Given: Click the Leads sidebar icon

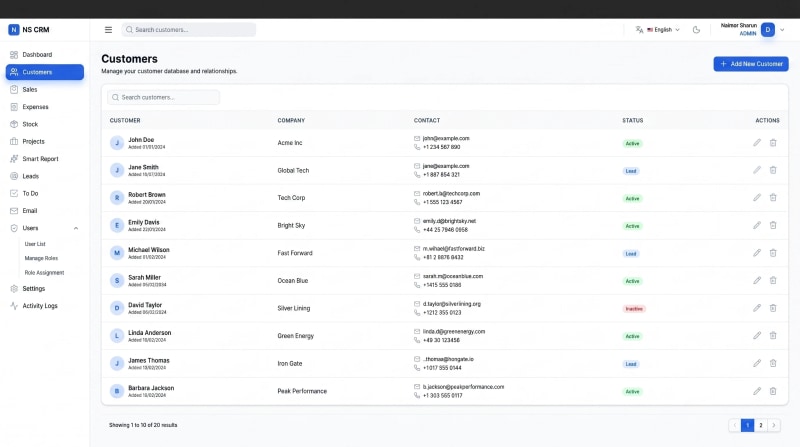Looking at the screenshot, I should pyautogui.click(x=14, y=176).
